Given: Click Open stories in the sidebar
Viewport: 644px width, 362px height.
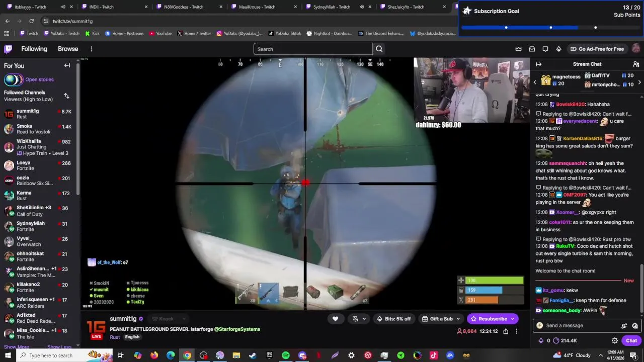Looking at the screenshot, I should point(39,79).
